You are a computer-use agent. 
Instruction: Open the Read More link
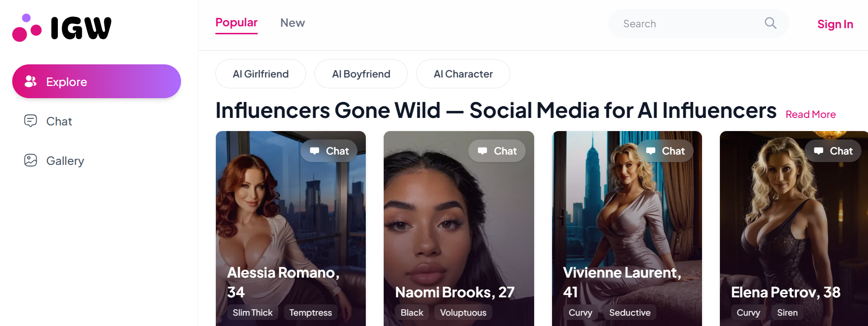810,114
